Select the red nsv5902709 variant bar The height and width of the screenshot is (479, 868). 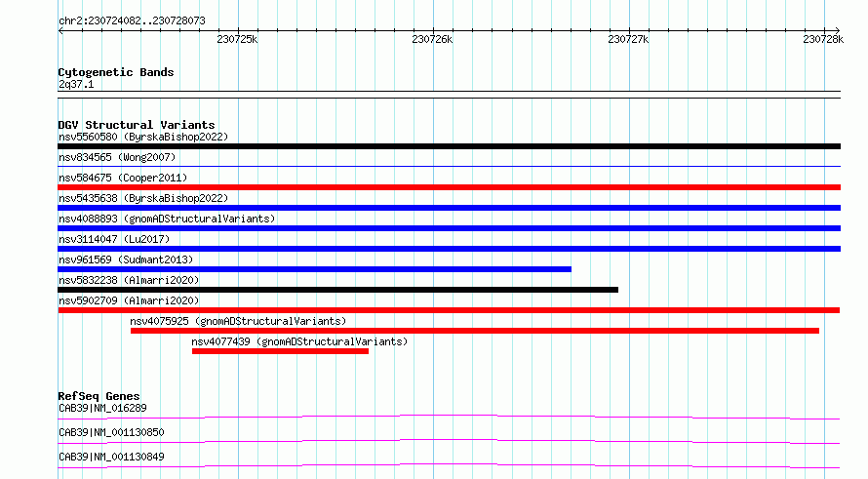click(x=449, y=310)
